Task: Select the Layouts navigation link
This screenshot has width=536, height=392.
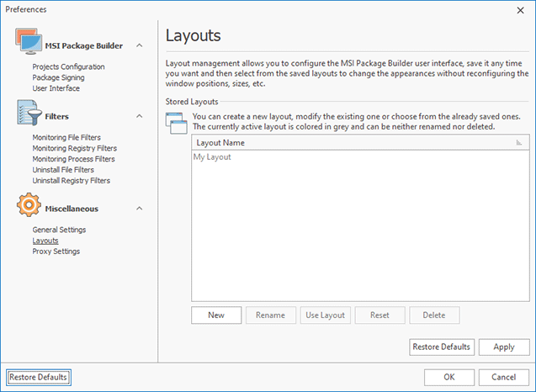Action: click(x=45, y=241)
